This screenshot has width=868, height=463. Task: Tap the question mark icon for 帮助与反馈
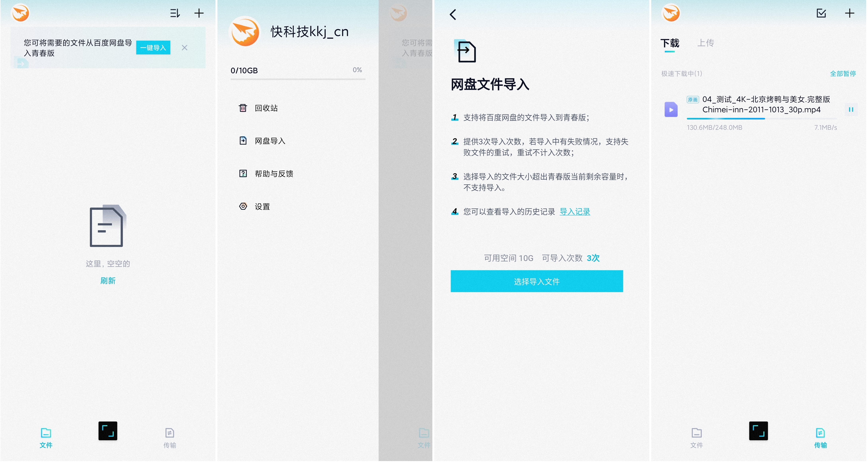click(x=243, y=173)
